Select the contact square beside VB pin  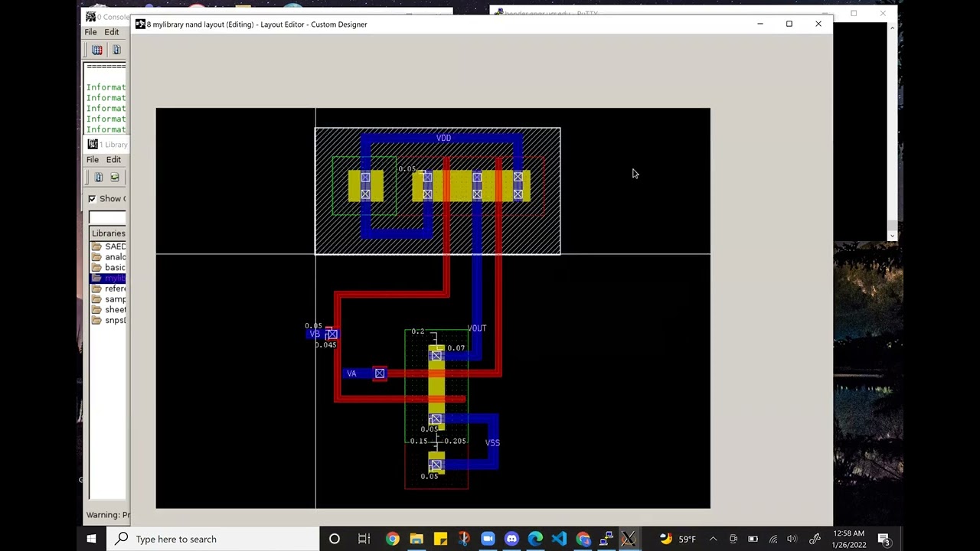pyautogui.click(x=332, y=334)
